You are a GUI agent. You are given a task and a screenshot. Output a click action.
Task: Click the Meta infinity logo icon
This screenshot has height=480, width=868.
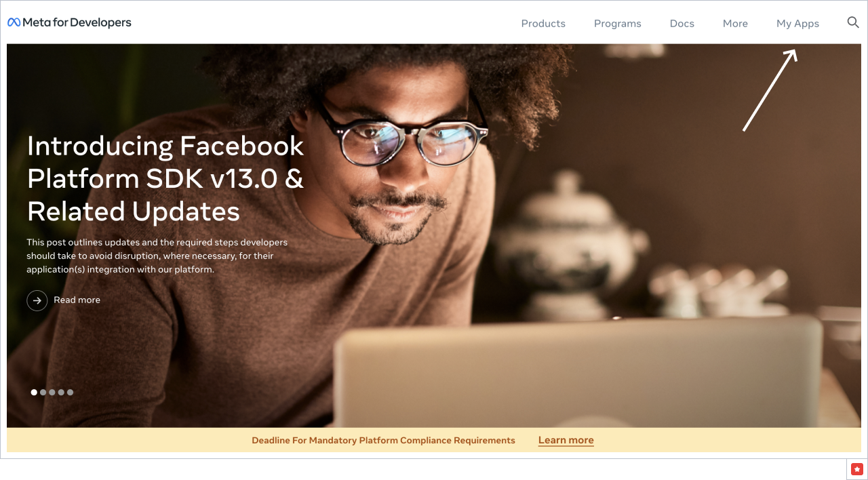click(14, 22)
